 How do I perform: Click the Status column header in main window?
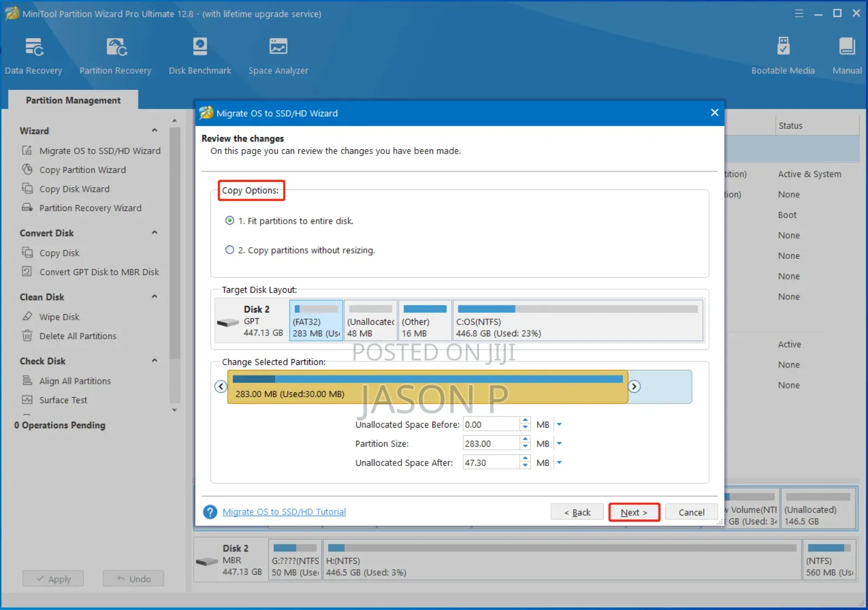click(818, 125)
